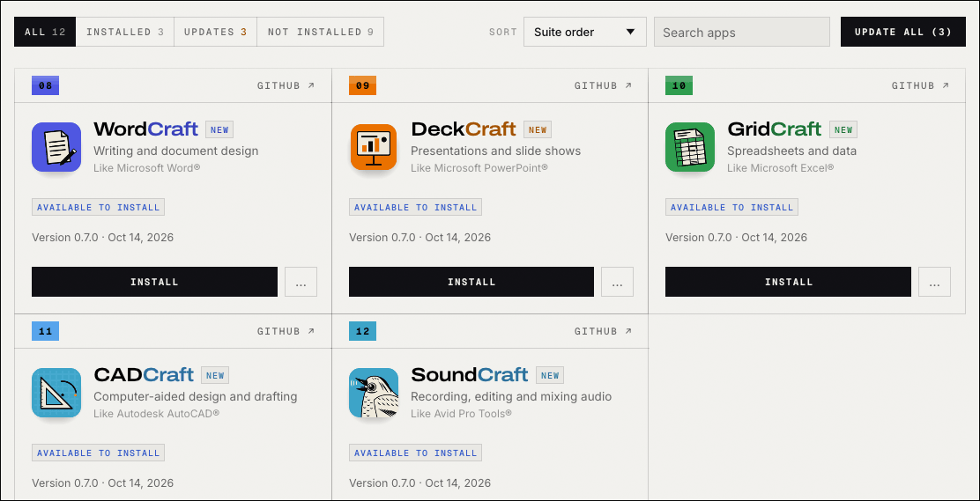The height and width of the screenshot is (501, 980).
Task: Click the DeckCraft title
Action: pos(464,129)
